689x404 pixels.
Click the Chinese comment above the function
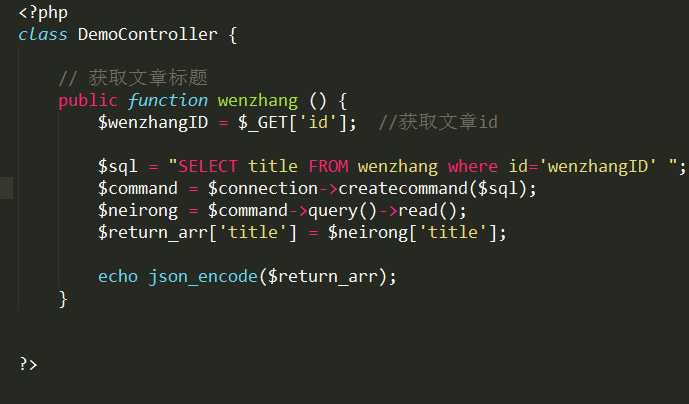coord(133,78)
